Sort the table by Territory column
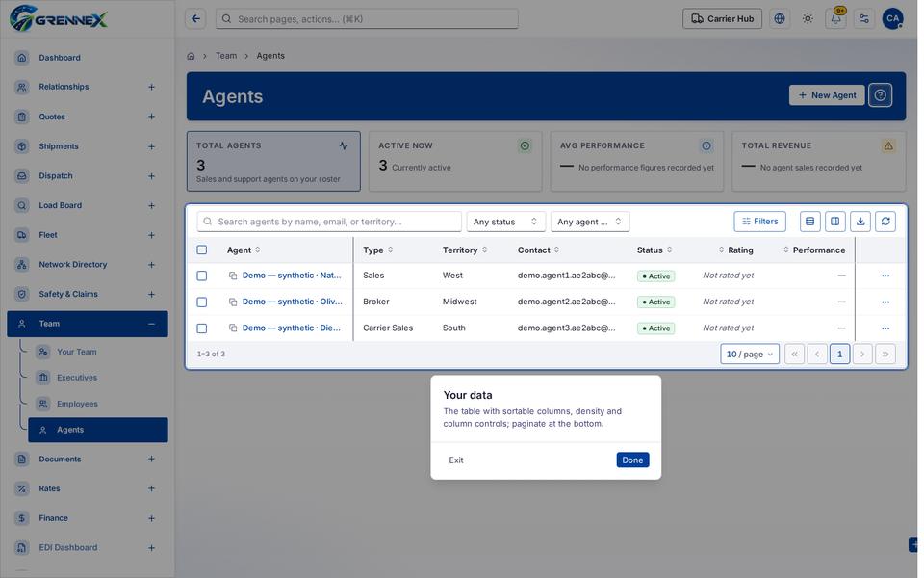The height and width of the screenshot is (578, 924). pos(464,250)
